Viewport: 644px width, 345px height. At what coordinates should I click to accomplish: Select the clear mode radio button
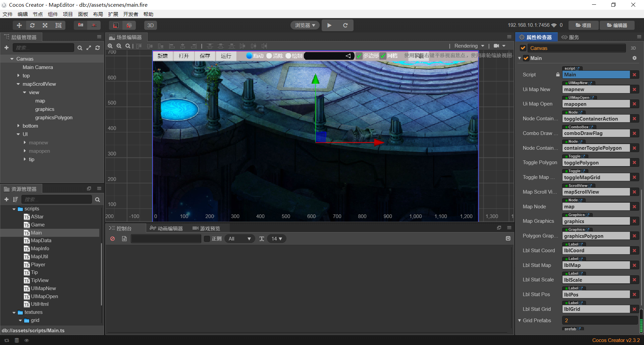pyautogui.click(x=269, y=56)
